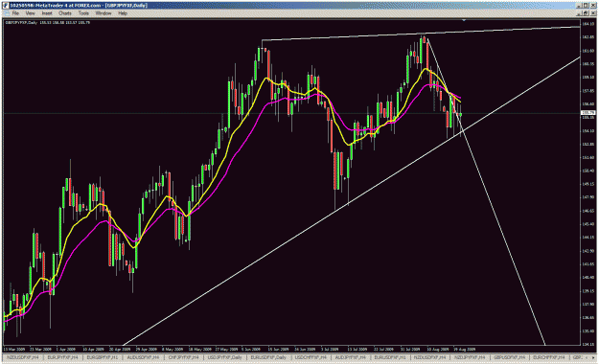599x364 pixels.
Task: Switch to the CHFJPYFXF,H4 chart tab
Action: tap(184, 357)
